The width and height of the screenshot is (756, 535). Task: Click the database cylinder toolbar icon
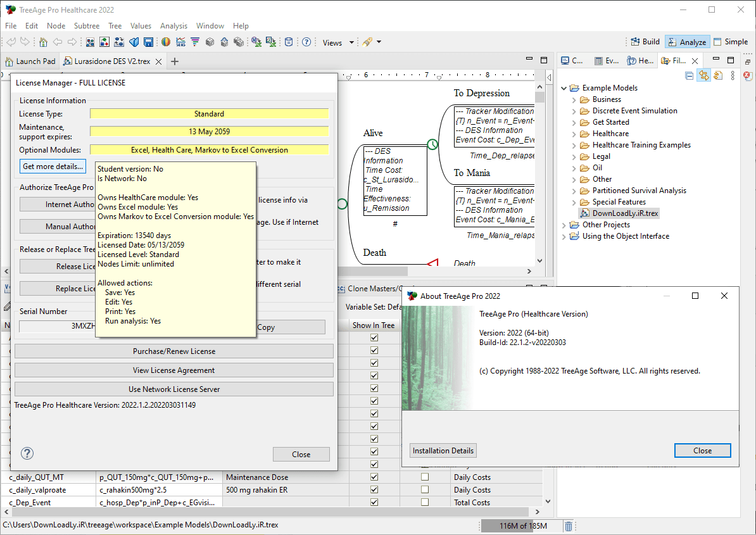pyautogui.click(x=288, y=42)
